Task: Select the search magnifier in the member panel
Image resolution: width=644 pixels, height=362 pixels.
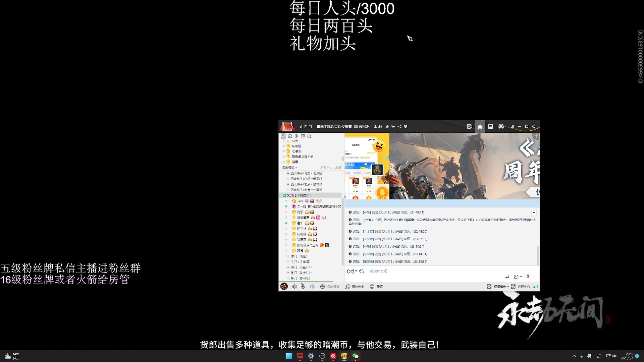Action: (x=309, y=136)
